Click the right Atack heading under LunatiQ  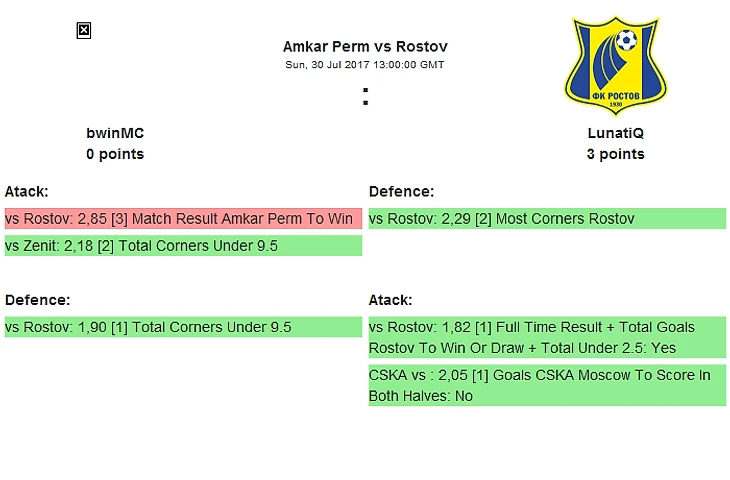tap(390, 300)
